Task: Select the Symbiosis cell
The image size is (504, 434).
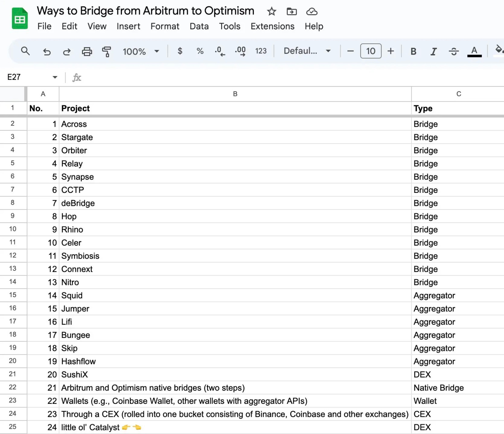Action: (235, 256)
